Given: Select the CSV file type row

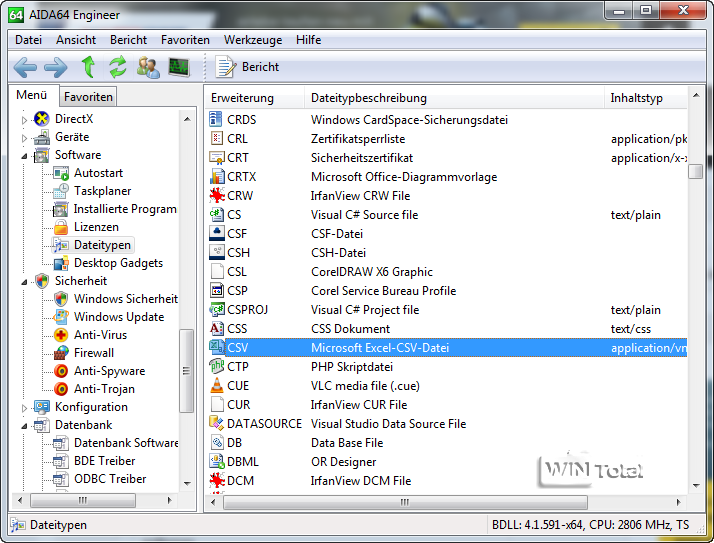Looking at the screenshot, I should coord(447,348).
